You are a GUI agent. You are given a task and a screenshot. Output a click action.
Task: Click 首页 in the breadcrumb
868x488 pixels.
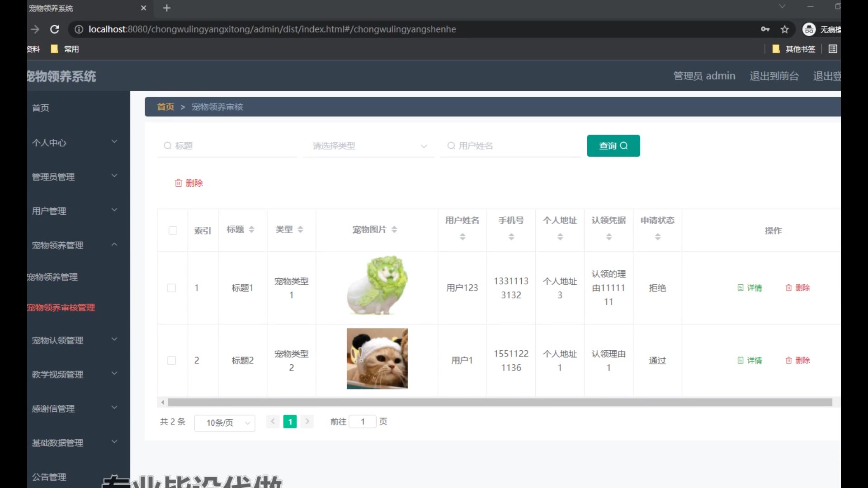[165, 107]
